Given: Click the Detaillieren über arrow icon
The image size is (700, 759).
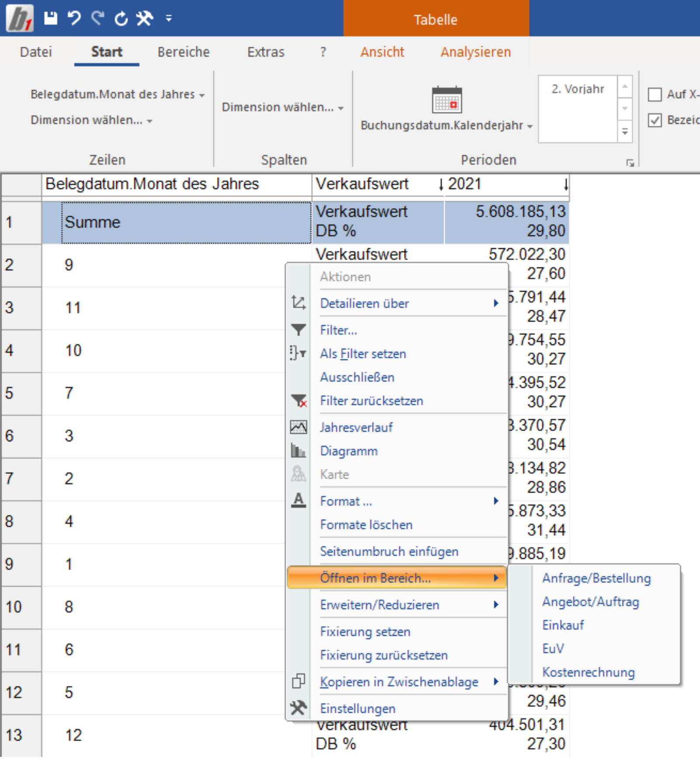Looking at the screenshot, I should [298, 303].
